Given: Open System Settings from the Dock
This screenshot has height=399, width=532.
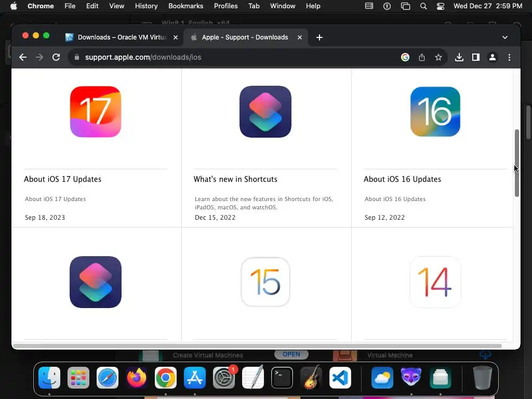Looking at the screenshot, I should (x=224, y=378).
